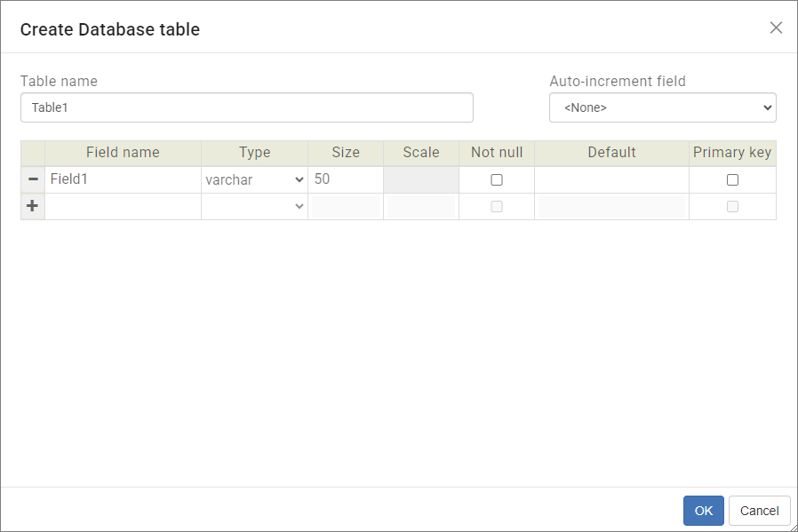Enable Not null for Field1
This screenshot has width=798, height=532.
pyautogui.click(x=496, y=179)
